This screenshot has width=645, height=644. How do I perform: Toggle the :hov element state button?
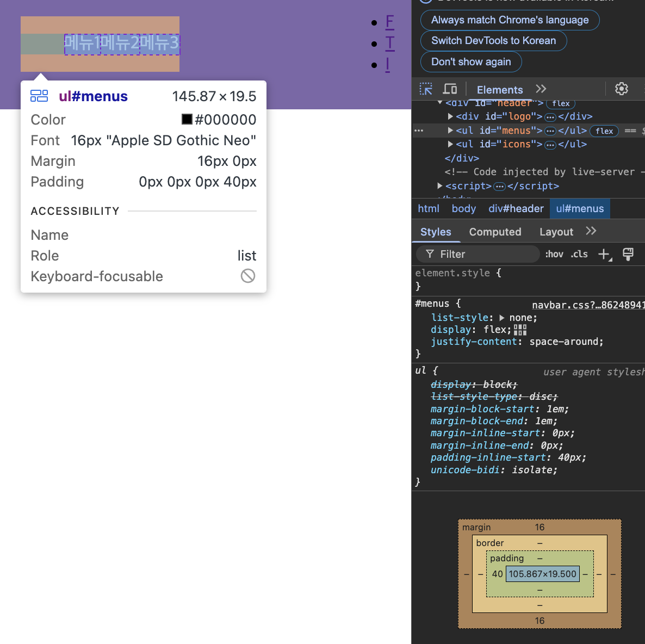[554, 255]
